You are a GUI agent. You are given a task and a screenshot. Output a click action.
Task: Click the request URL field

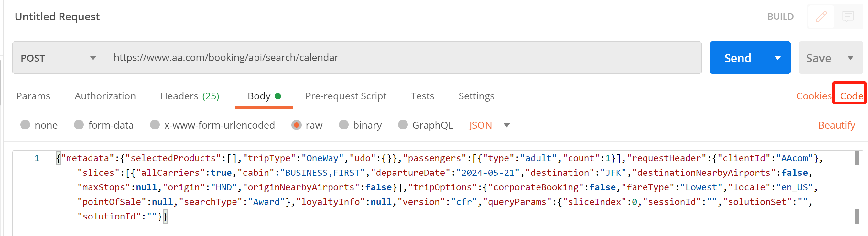(403, 58)
